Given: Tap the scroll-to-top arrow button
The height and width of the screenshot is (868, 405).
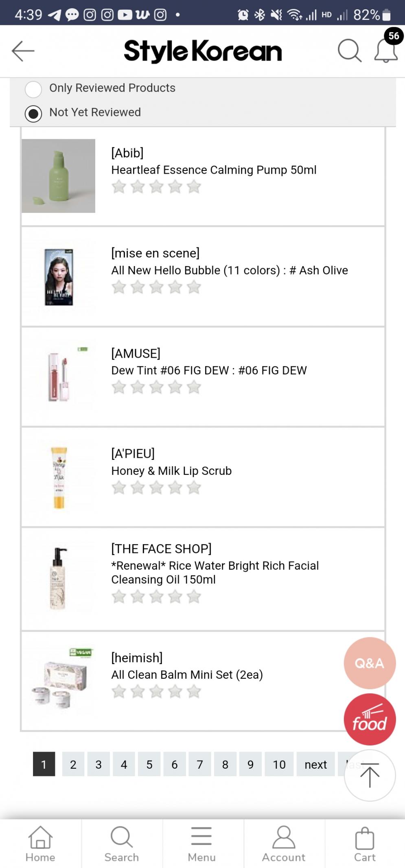Looking at the screenshot, I should pyautogui.click(x=369, y=775).
